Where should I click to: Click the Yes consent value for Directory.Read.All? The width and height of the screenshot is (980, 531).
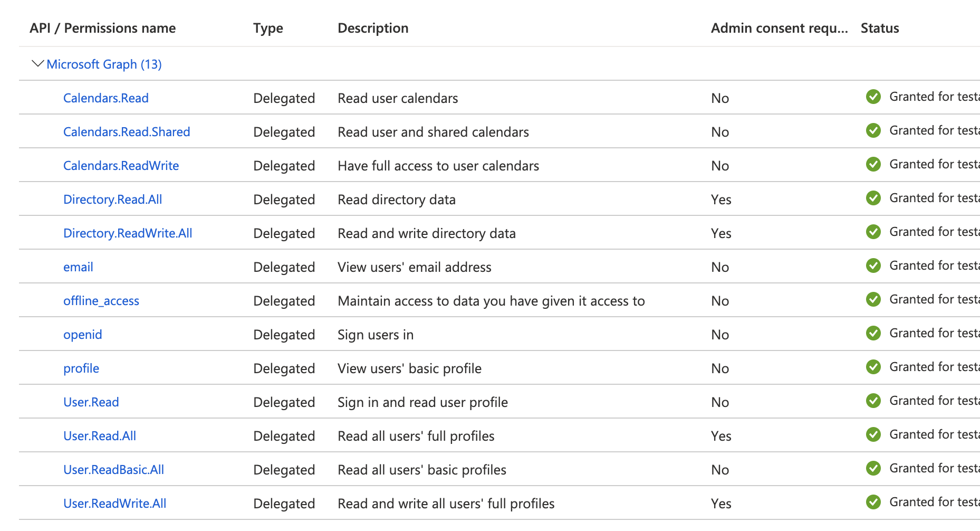721,200
